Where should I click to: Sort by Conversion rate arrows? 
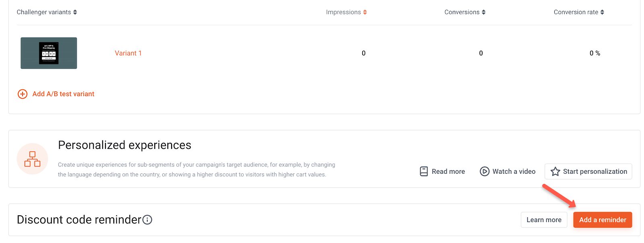602,12
